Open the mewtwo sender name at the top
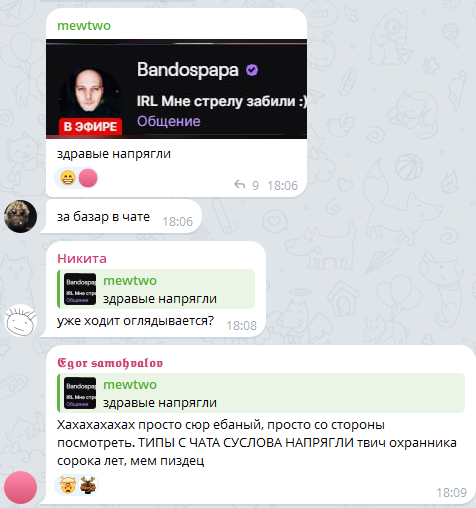 pyautogui.click(x=84, y=26)
